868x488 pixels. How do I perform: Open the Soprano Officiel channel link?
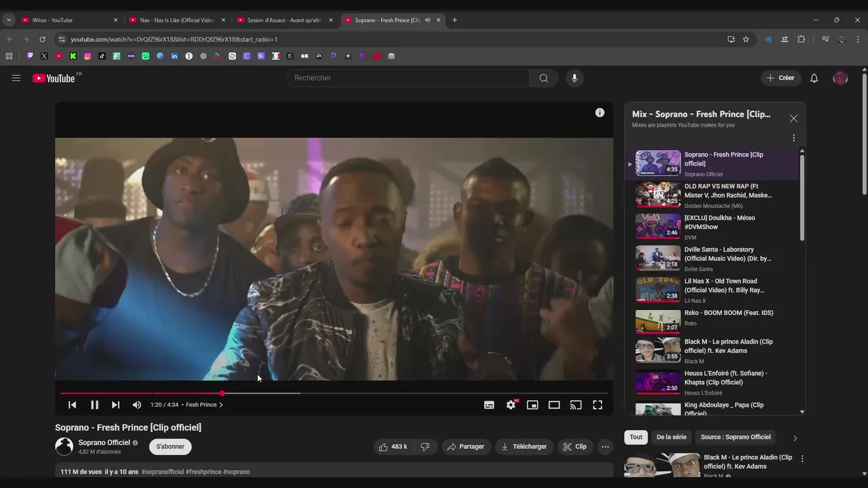(104, 443)
